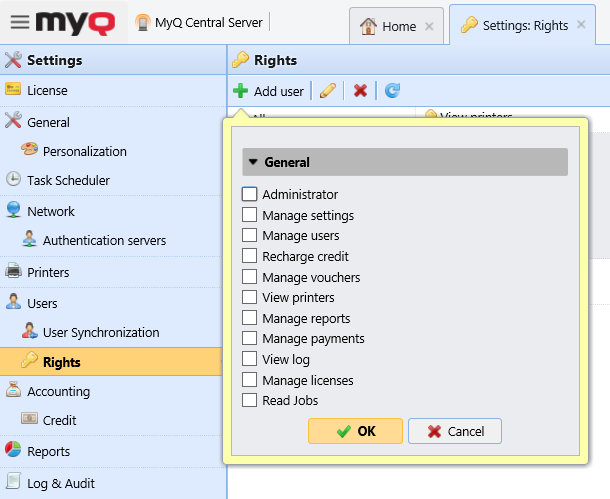Switch to the Home tab
This screenshot has width=610, height=499.
tap(399, 26)
